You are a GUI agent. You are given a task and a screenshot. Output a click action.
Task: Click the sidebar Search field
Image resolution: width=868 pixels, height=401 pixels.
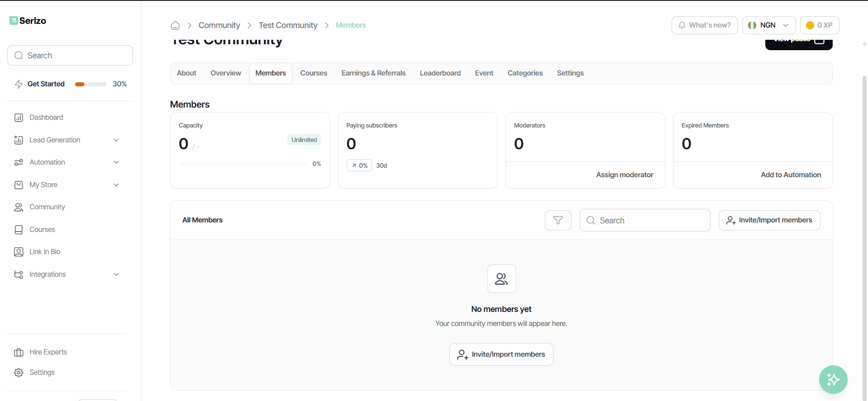70,56
